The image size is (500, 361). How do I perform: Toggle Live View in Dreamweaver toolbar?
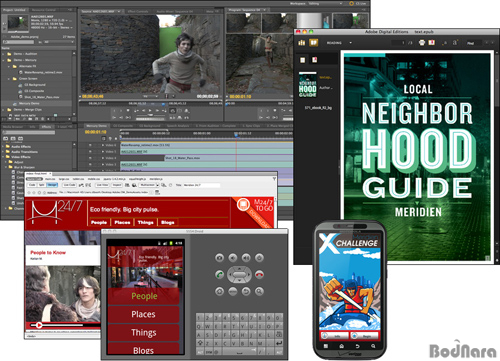pos(102,185)
